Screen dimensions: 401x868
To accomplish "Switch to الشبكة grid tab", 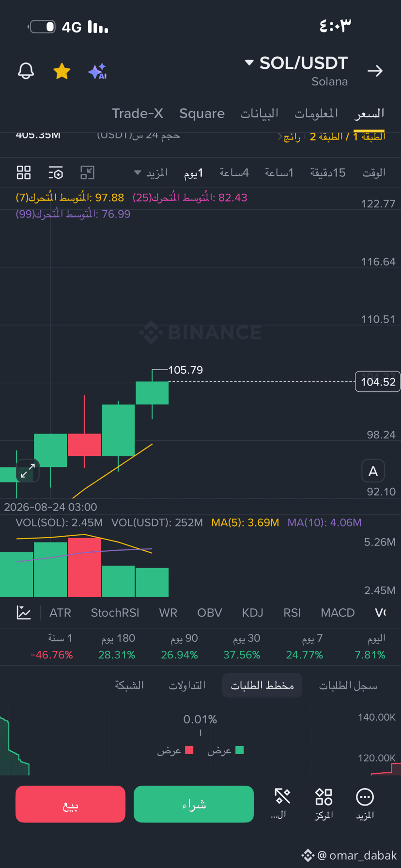I will coord(129,685).
